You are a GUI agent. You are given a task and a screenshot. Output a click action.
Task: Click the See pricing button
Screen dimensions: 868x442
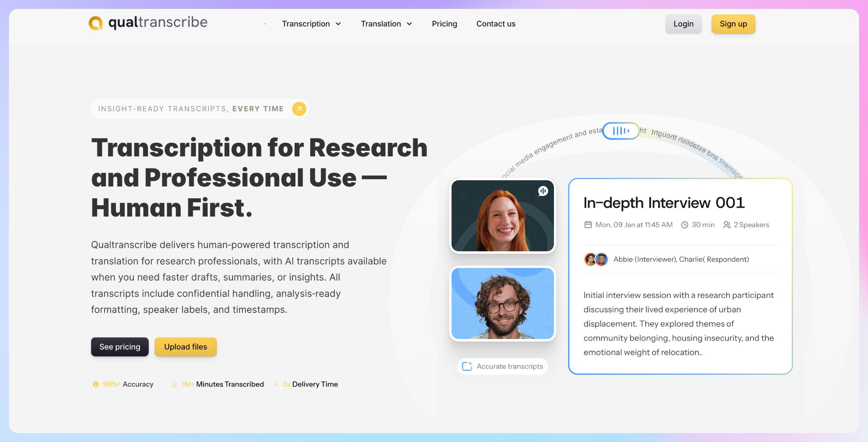tap(120, 347)
